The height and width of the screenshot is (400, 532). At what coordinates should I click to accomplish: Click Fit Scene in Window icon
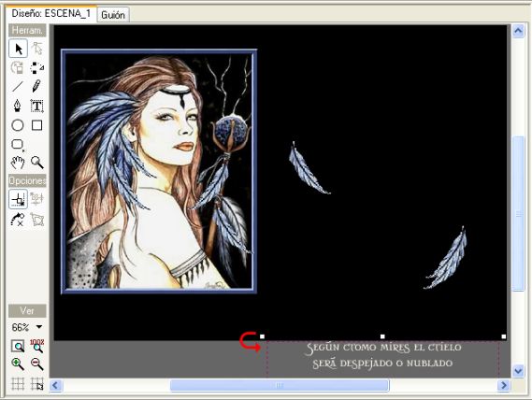coord(18,346)
